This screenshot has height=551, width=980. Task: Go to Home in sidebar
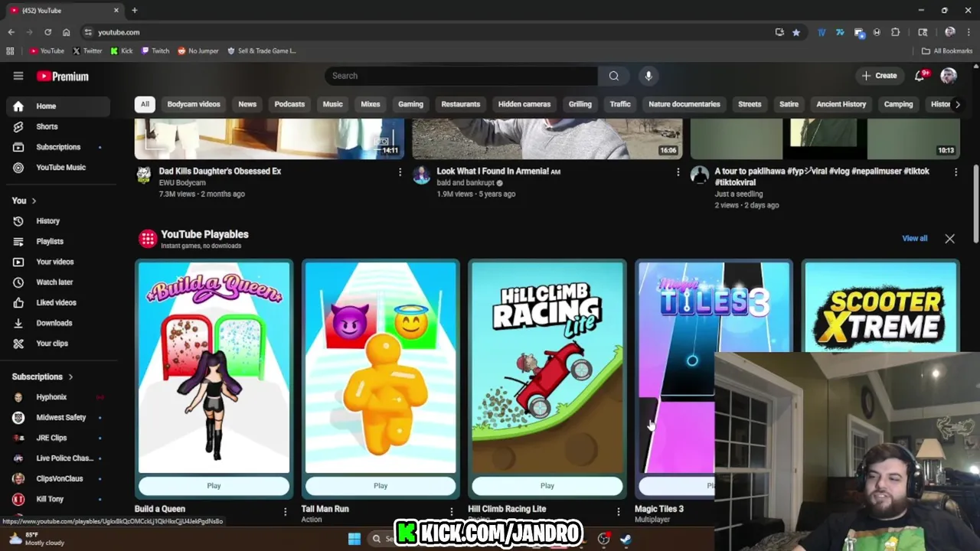(x=58, y=106)
